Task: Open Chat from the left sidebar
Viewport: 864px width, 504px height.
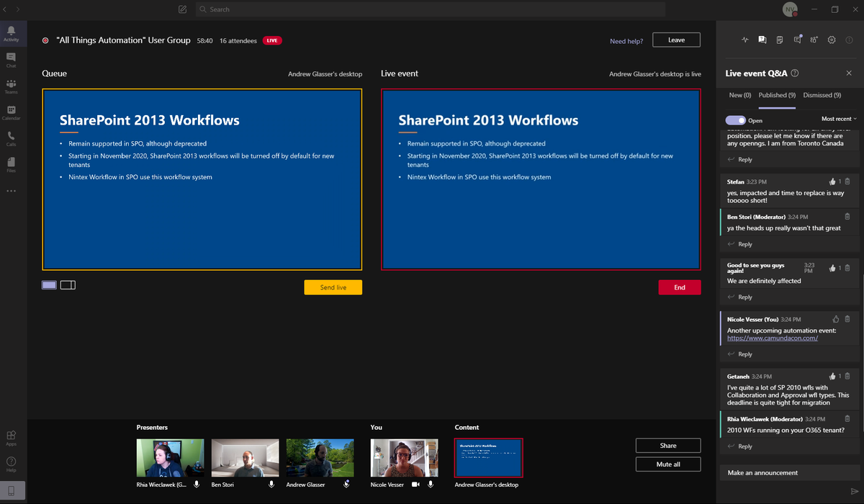Action: tap(12, 60)
